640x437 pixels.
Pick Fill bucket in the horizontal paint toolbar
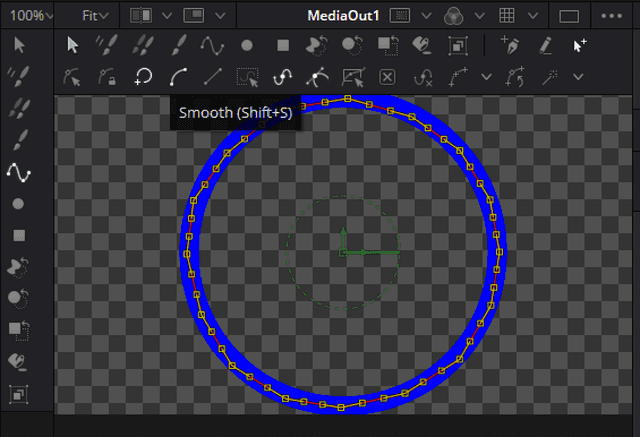coord(422,45)
